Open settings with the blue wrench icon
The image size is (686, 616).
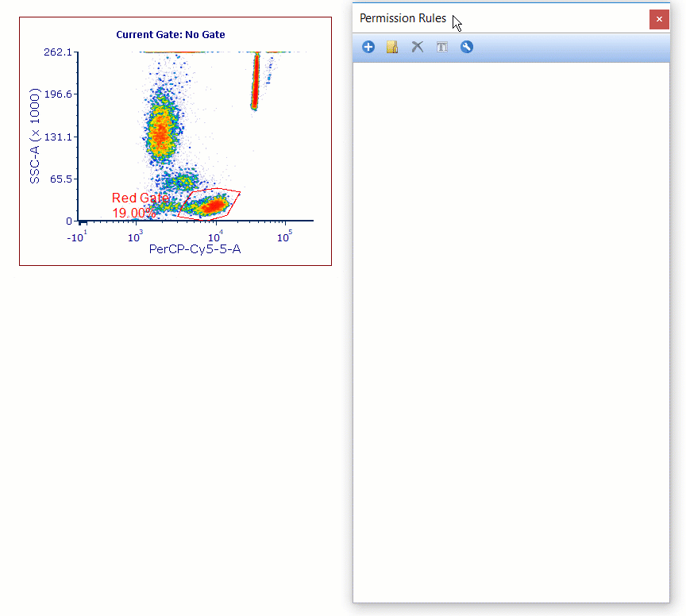tap(467, 48)
